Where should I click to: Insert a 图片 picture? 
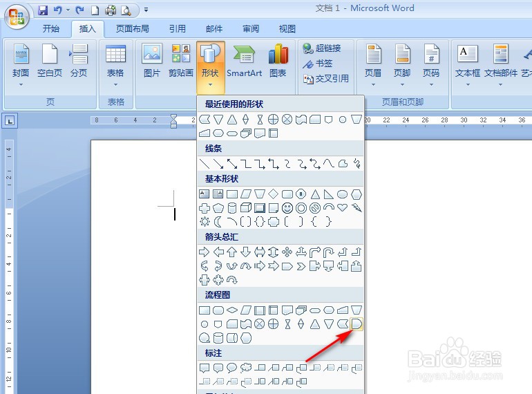[x=152, y=61]
